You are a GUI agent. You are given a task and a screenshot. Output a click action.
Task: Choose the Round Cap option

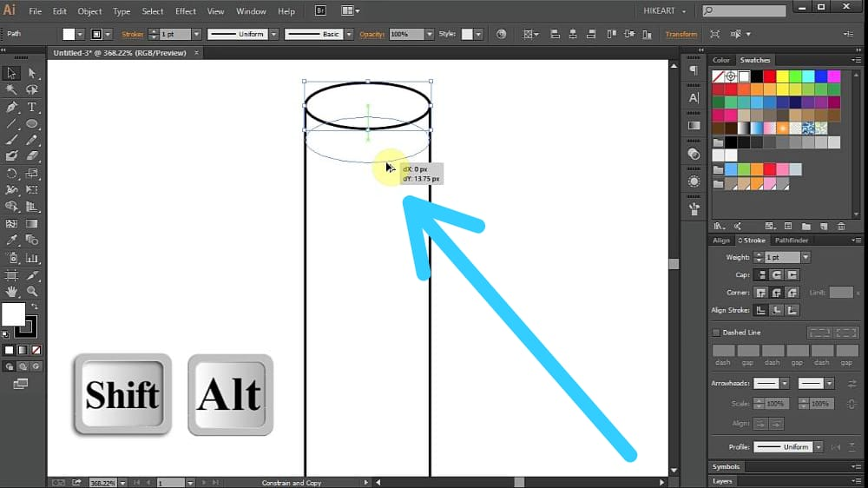tap(777, 274)
